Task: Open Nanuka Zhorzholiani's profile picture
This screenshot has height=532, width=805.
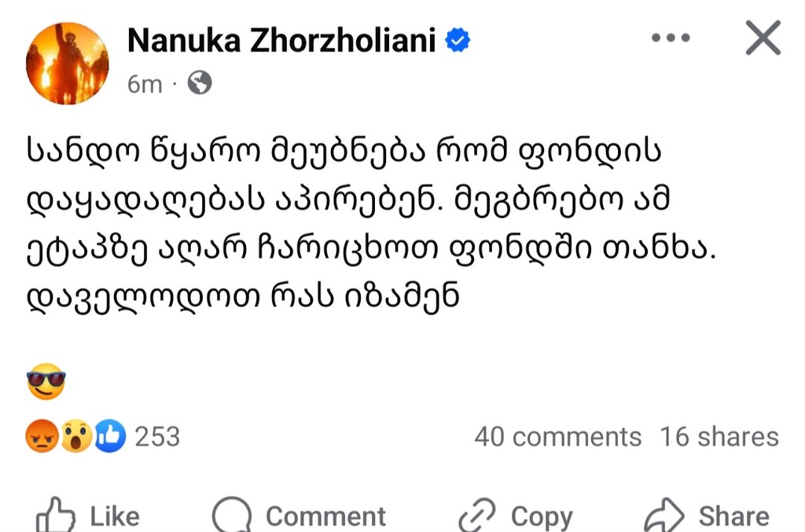Action: pyautogui.click(x=67, y=63)
